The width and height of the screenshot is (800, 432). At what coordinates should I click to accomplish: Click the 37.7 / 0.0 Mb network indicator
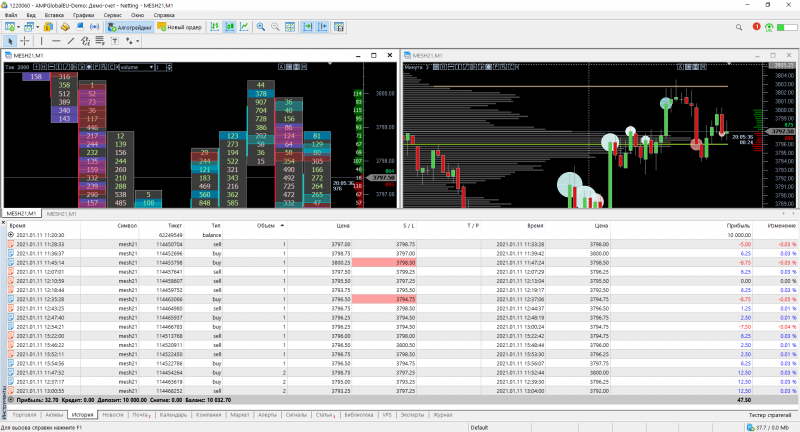click(x=769, y=427)
